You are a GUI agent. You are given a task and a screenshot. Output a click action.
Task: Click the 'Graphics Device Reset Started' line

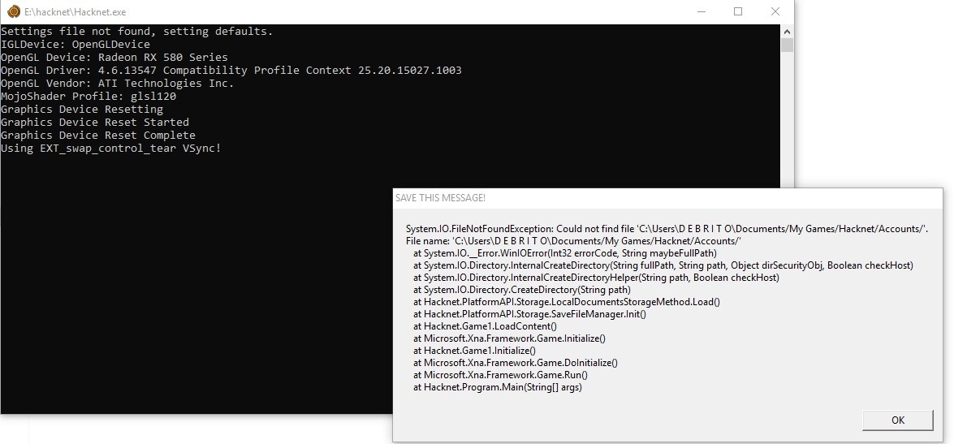point(95,123)
